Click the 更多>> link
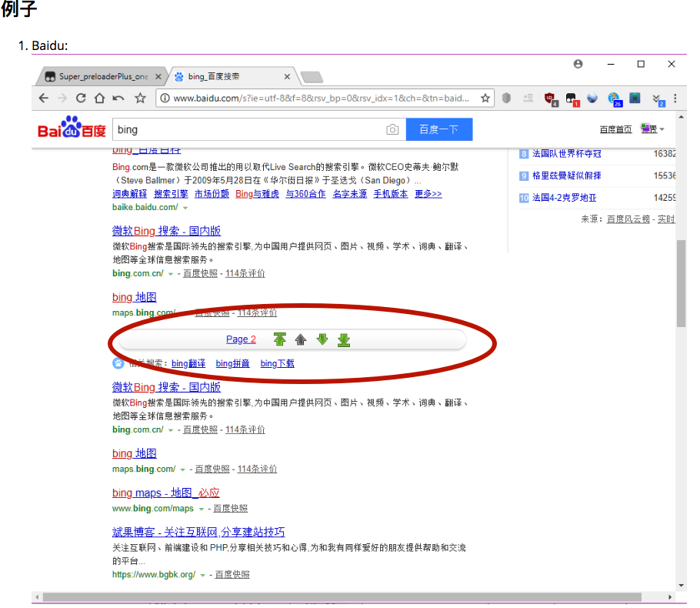Viewport: 700px width, 608px height. point(428,193)
